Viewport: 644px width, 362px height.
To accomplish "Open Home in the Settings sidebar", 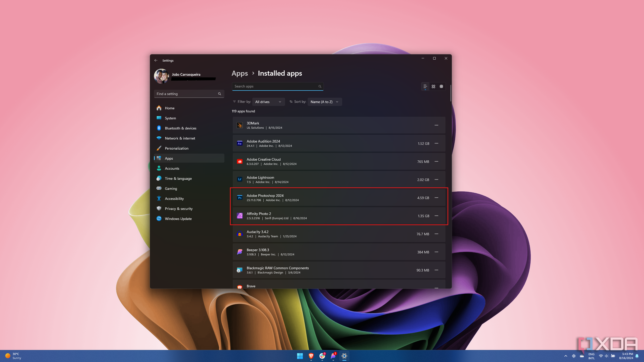I will tap(189, 108).
